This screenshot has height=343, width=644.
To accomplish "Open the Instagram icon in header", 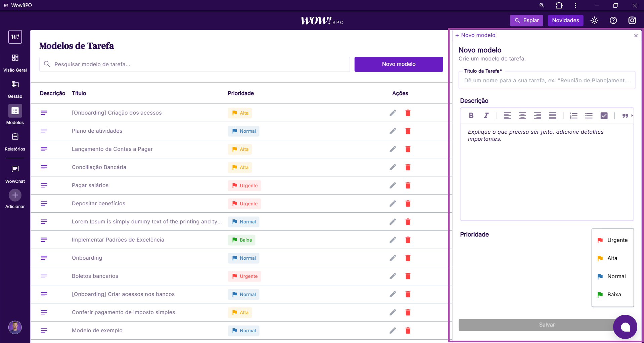I will (x=632, y=20).
